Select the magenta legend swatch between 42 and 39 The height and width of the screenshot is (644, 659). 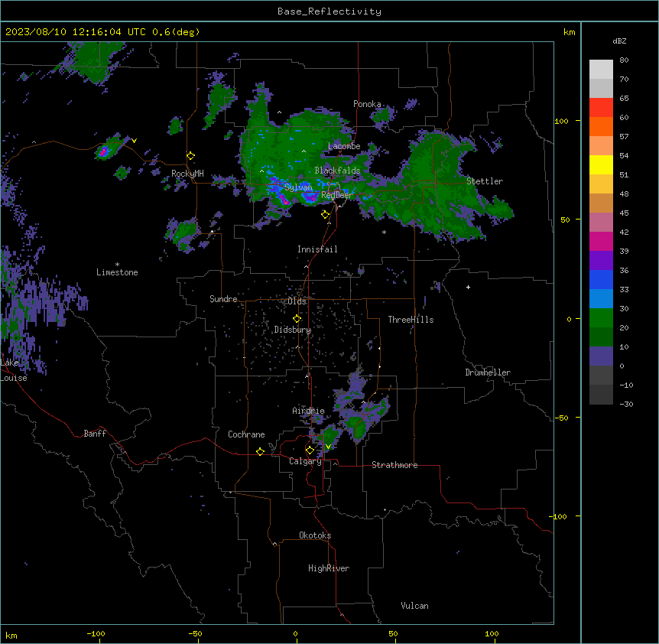tap(601, 241)
